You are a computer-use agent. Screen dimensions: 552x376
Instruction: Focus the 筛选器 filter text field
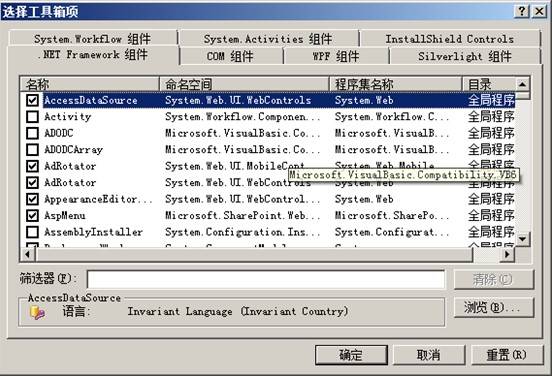tap(266, 280)
